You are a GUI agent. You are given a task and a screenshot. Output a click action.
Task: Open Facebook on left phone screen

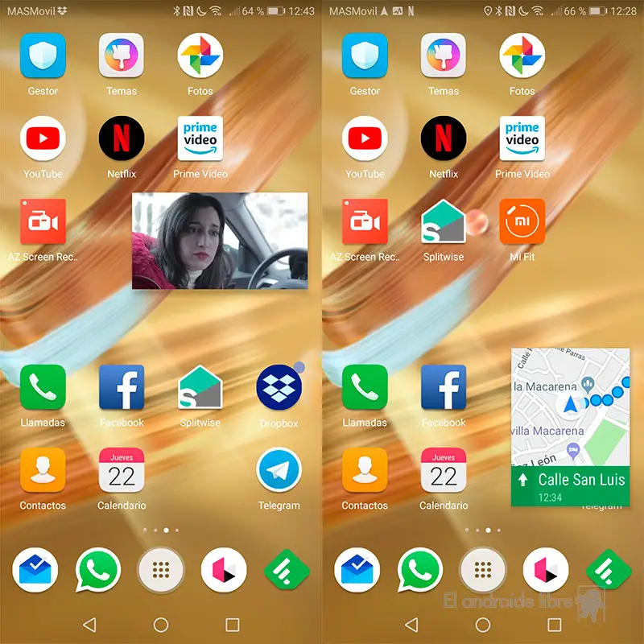coord(122,387)
